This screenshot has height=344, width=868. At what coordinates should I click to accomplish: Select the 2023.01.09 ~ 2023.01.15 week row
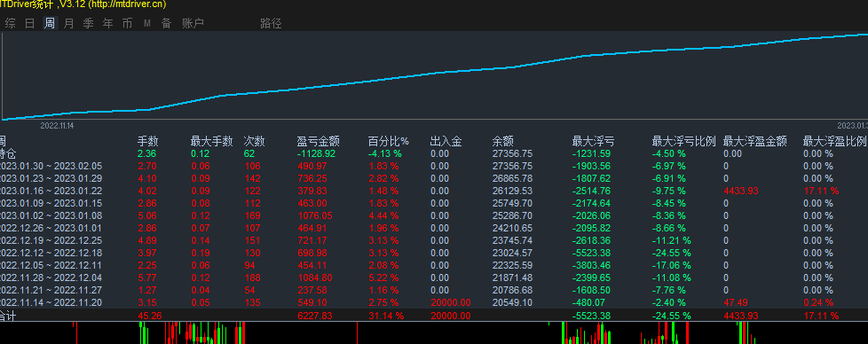click(x=434, y=203)
